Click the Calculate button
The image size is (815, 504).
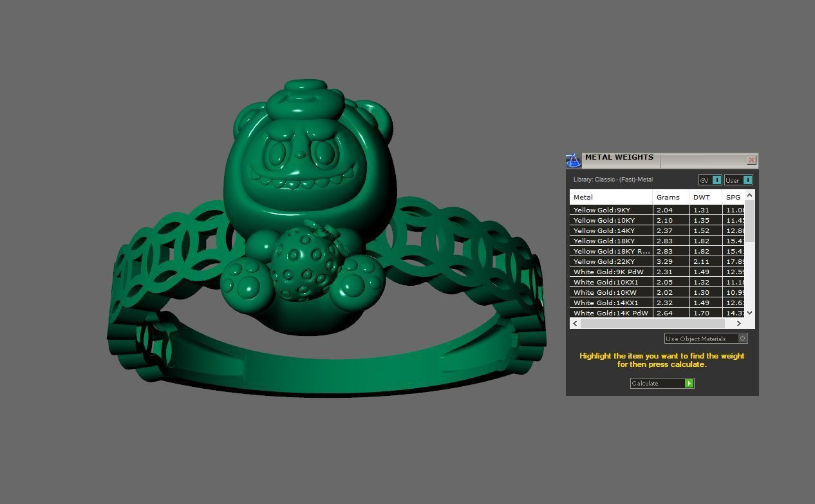point(662,384)
